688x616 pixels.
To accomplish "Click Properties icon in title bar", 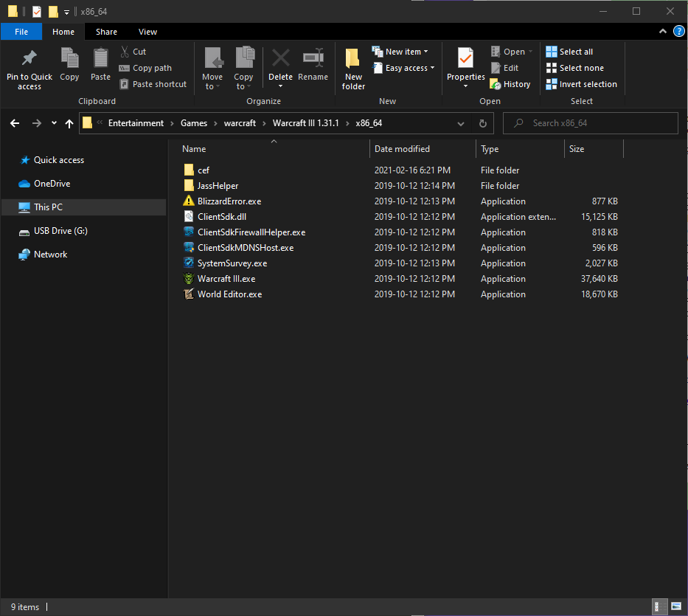I will (37, 11).
